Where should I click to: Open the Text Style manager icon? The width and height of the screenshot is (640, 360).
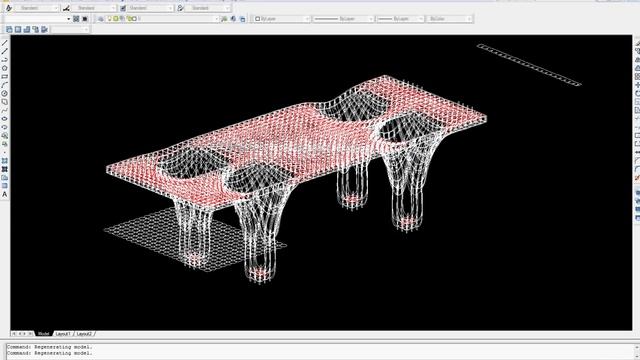point(9,8)
